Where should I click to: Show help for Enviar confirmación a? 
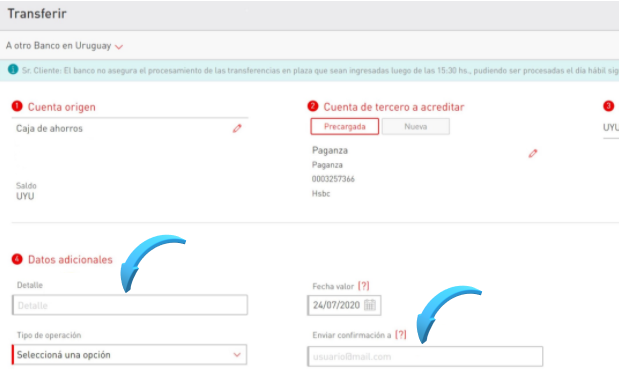click(401, 335)
